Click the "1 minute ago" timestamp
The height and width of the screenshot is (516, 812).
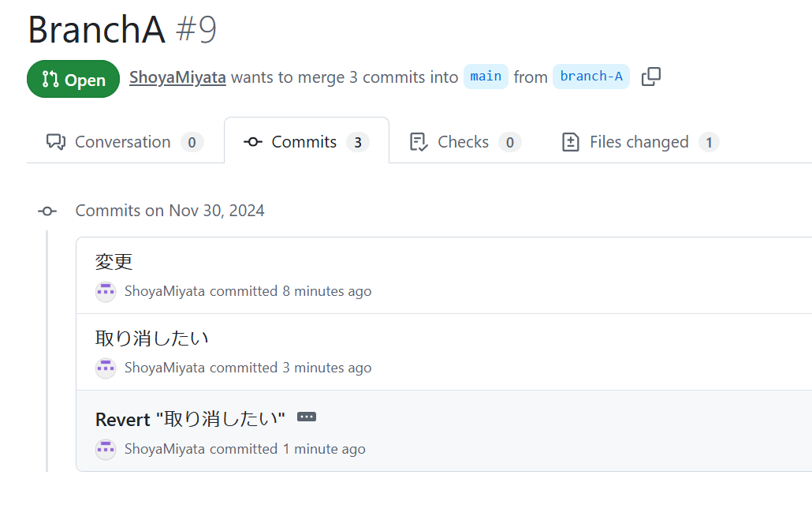pos(324,449)
